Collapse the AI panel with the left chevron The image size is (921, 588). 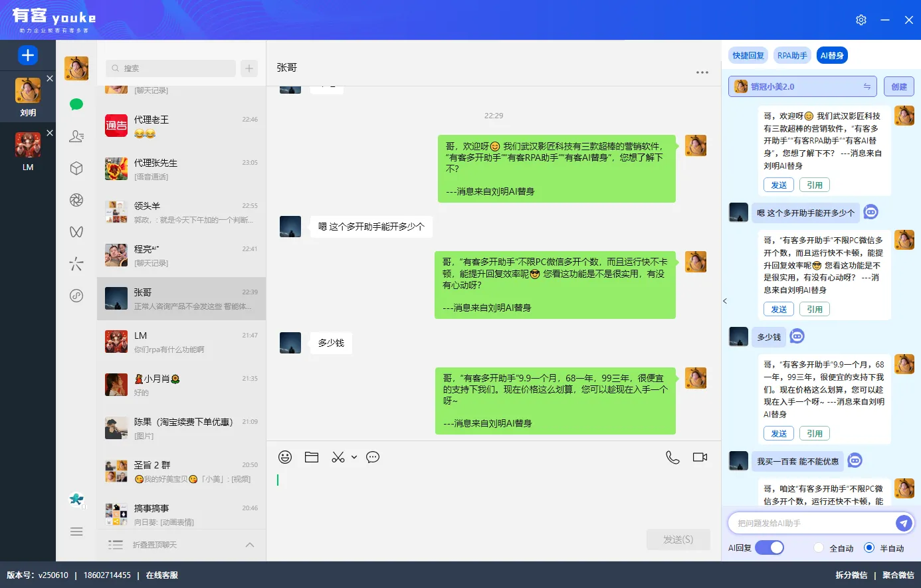coord(725,301)
